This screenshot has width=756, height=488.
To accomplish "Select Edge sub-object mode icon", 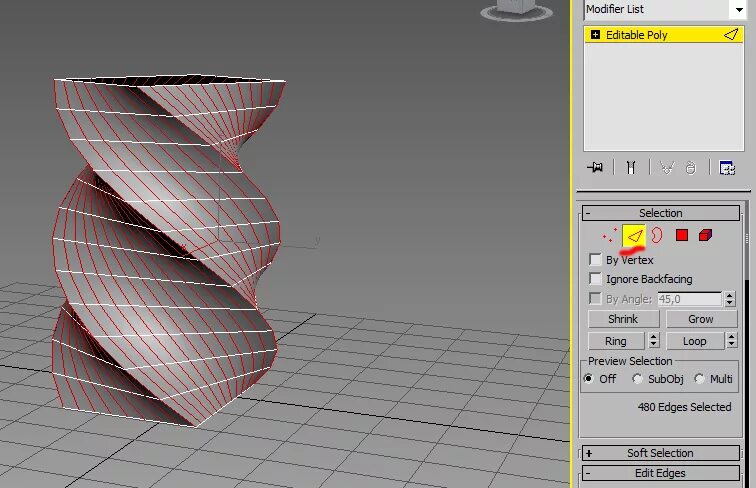I will pos(634,236).
